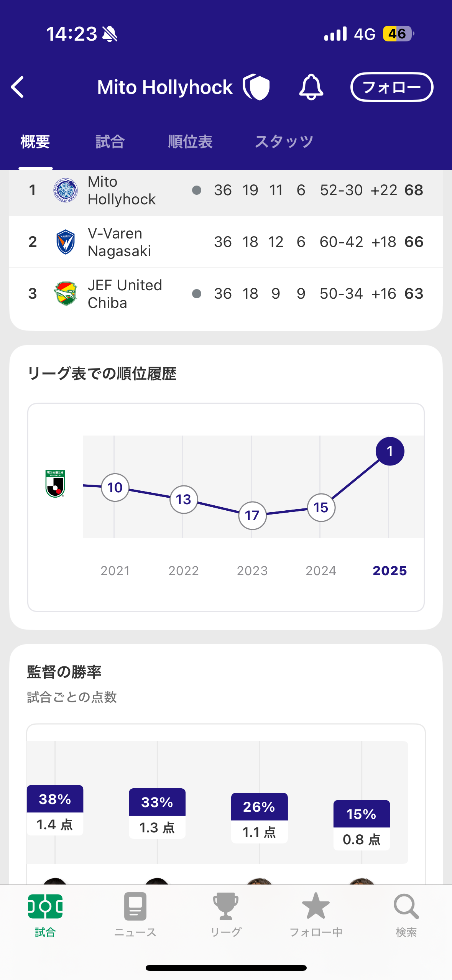Screen dimensions: 452x980
Task: Switch to the 試合 tab in header
Action: (110, 142)
